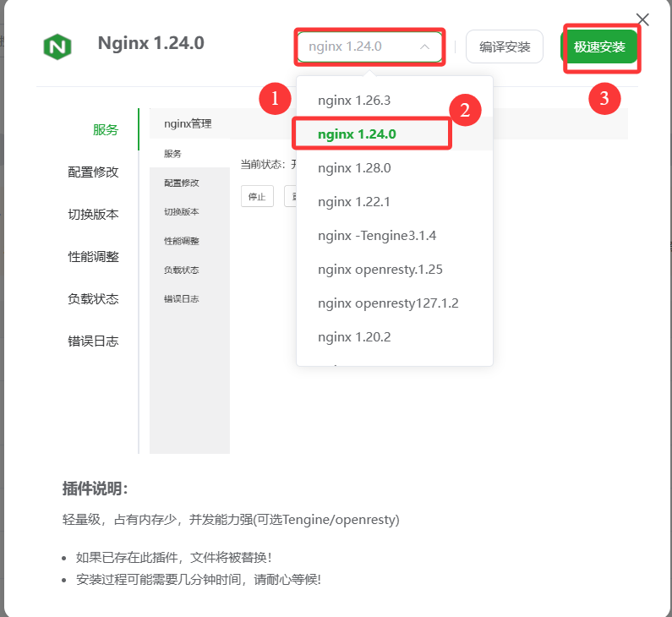This screenshot has width=672, height=617.
Task: Open the 服务 tab in left sidebar
Action: pos(106,130)
